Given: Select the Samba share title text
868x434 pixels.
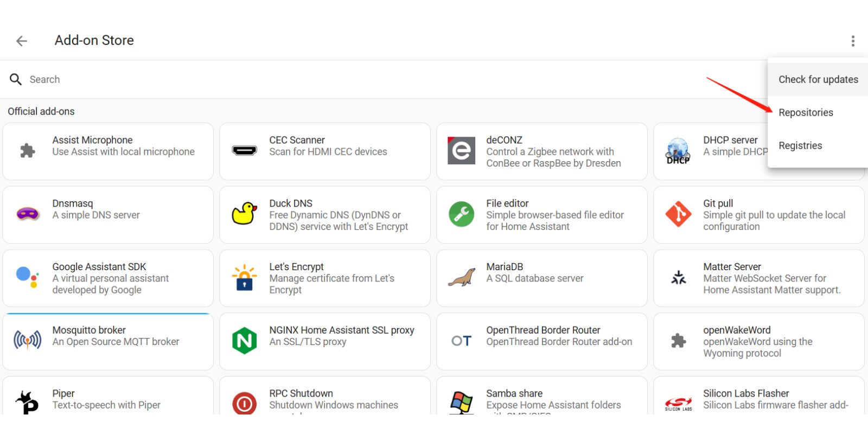Looking at the screenshot, I should 514,393.
